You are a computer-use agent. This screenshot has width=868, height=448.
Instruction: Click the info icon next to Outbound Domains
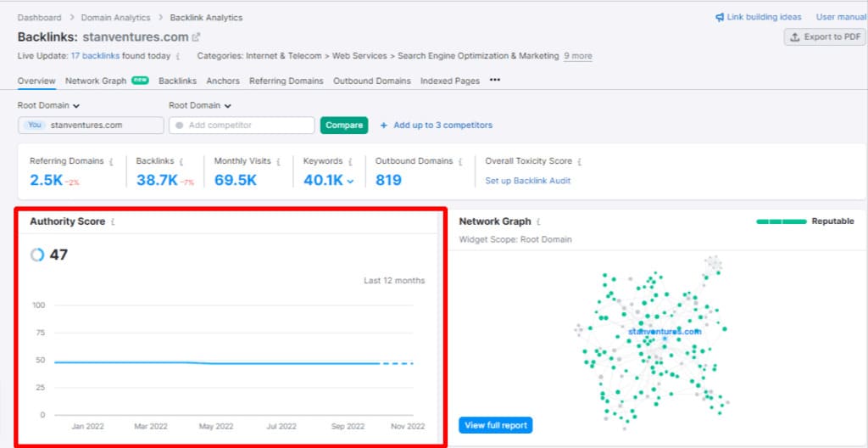[x=460, y=162]
